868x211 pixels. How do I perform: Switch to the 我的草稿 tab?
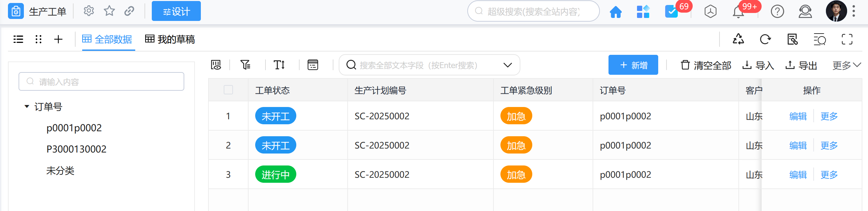coord(170,40)
